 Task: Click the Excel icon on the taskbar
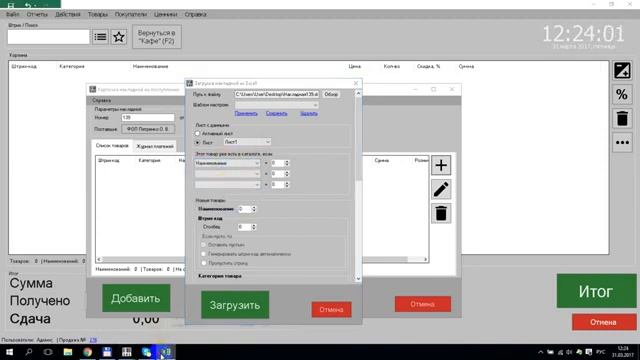point(166,352)
